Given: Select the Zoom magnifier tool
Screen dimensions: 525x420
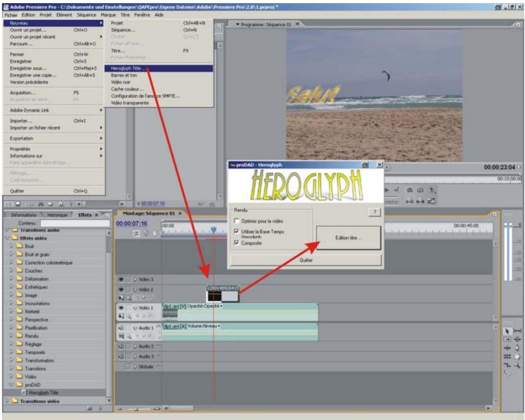Looking at the screenshot, I should (517, 365).
